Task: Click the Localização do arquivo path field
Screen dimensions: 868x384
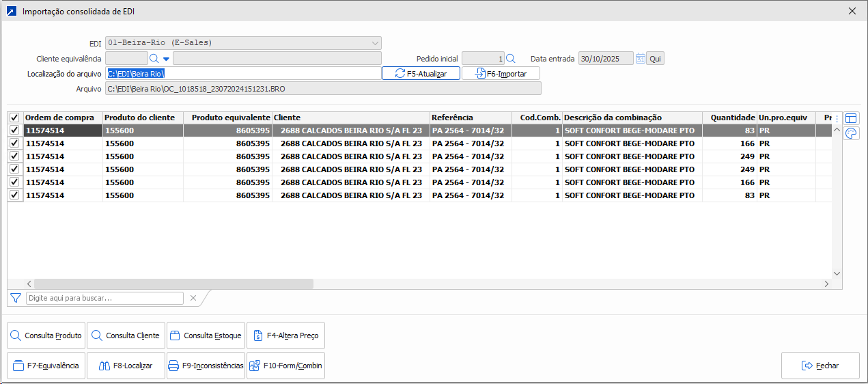Action: (x=243, y=73)
